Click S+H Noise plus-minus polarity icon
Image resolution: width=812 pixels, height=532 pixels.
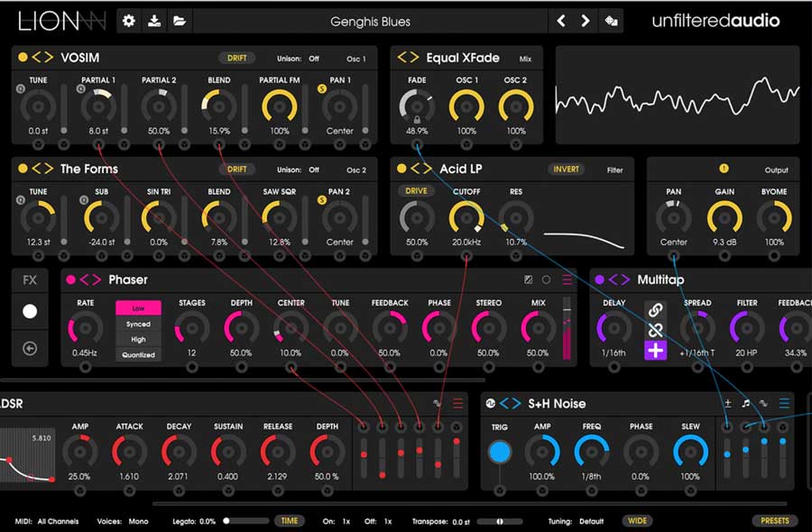[727, 403]
